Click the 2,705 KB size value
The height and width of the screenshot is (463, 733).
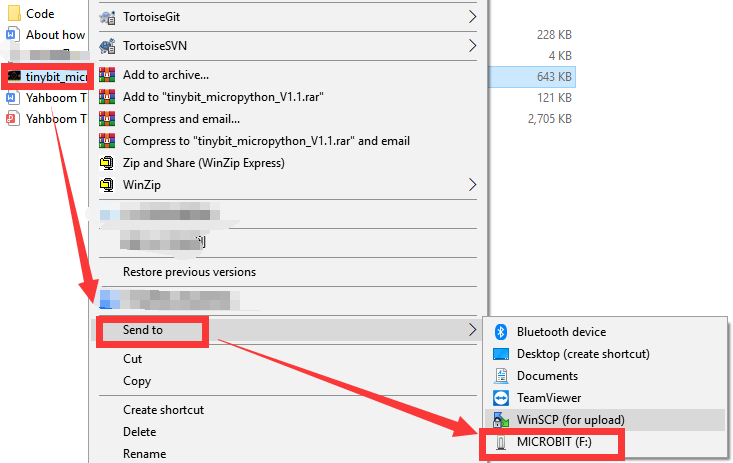pyautogui.click(x=550, y=119)
